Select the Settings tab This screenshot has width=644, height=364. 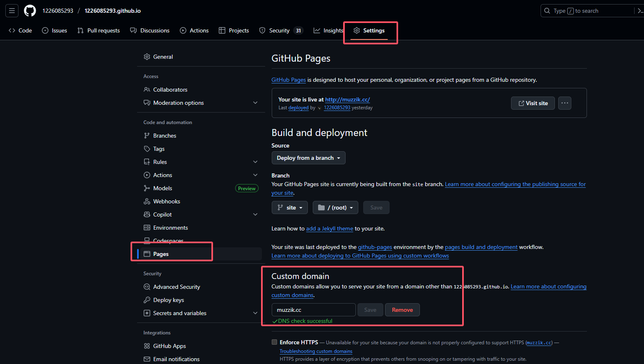369,30
